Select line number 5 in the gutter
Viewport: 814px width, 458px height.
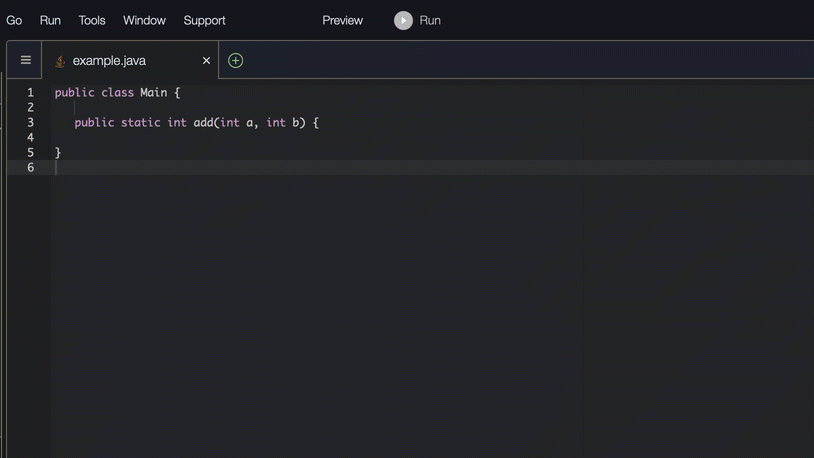coord(30,152)
